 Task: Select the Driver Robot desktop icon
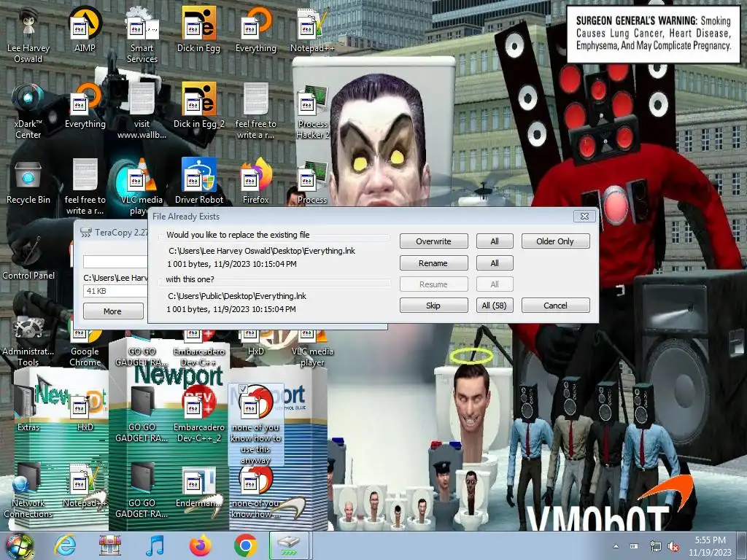coord(198,182)
